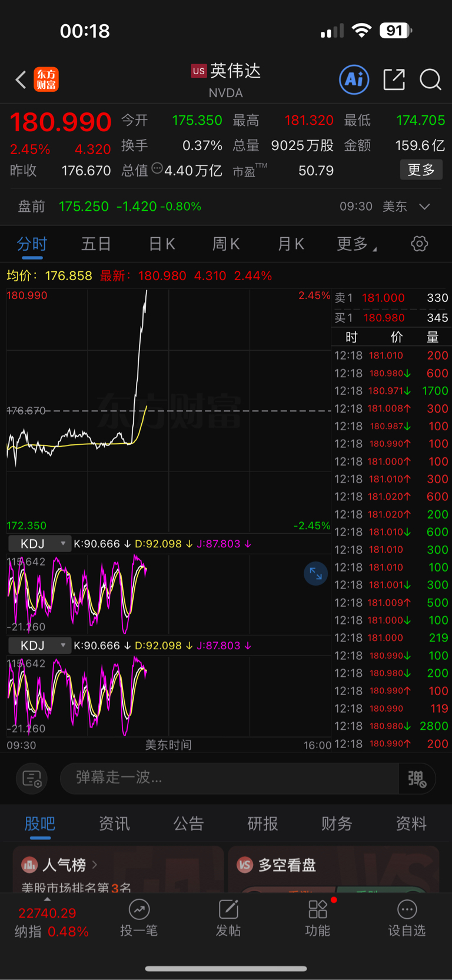The image size is (452, 980).
Task: Open the 财务 finance tab
Action: [337, 823]
